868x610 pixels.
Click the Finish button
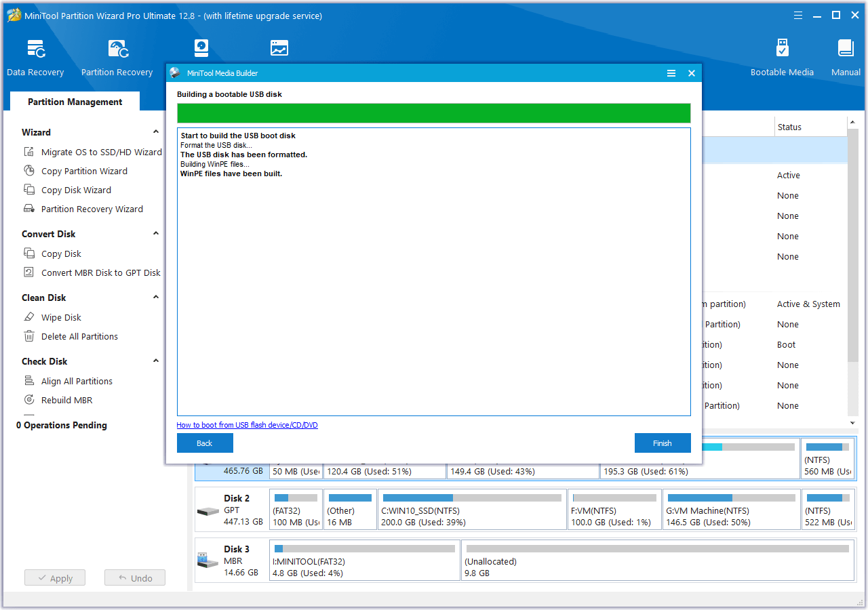(x=663, y=443)
